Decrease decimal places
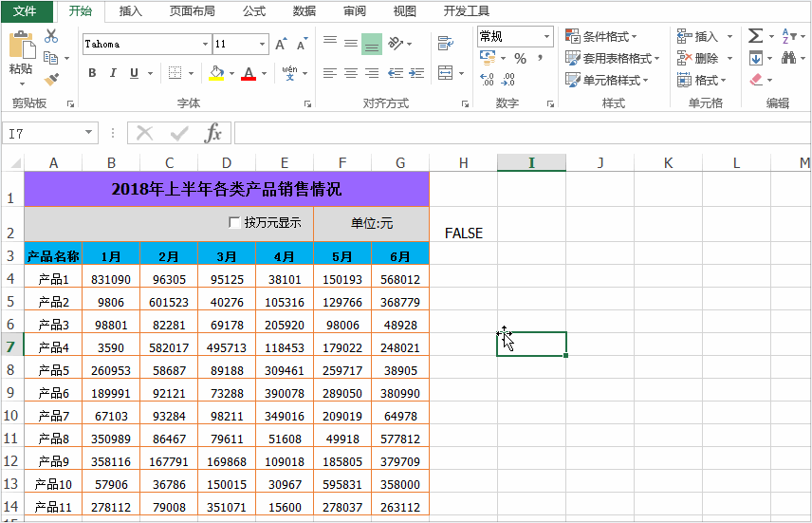The image size is (812, 523). [x=508, y=80]
